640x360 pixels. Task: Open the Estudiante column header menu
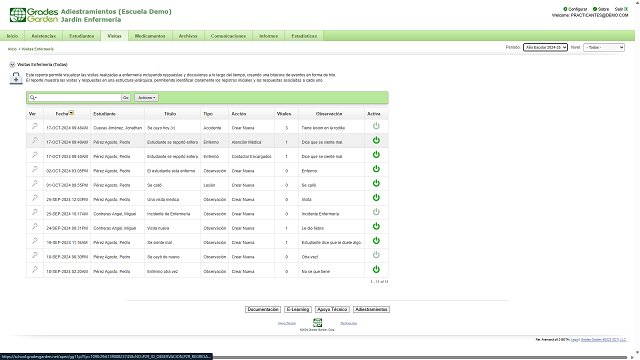point(104,114)
